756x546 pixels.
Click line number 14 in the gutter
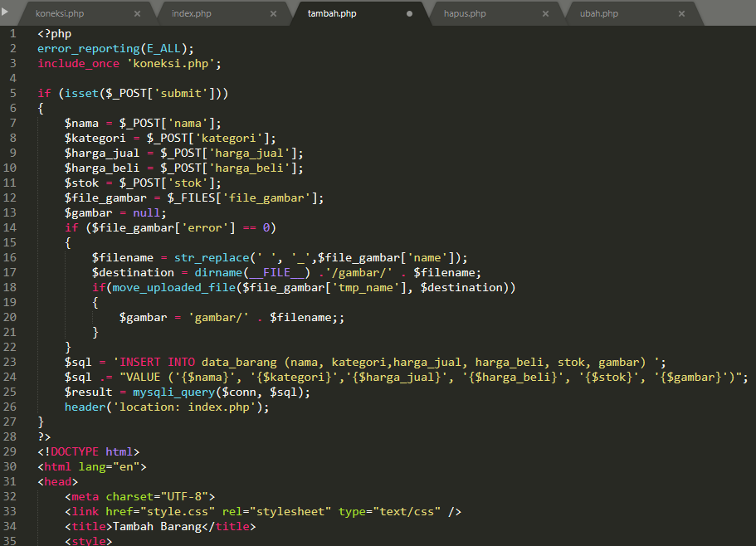click(x=10, y=227)
